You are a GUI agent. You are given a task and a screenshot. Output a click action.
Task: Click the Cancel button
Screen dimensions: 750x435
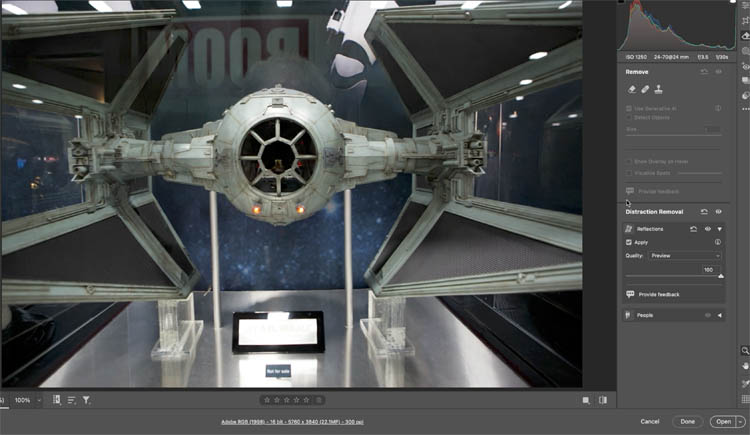(x=650, y=422)
